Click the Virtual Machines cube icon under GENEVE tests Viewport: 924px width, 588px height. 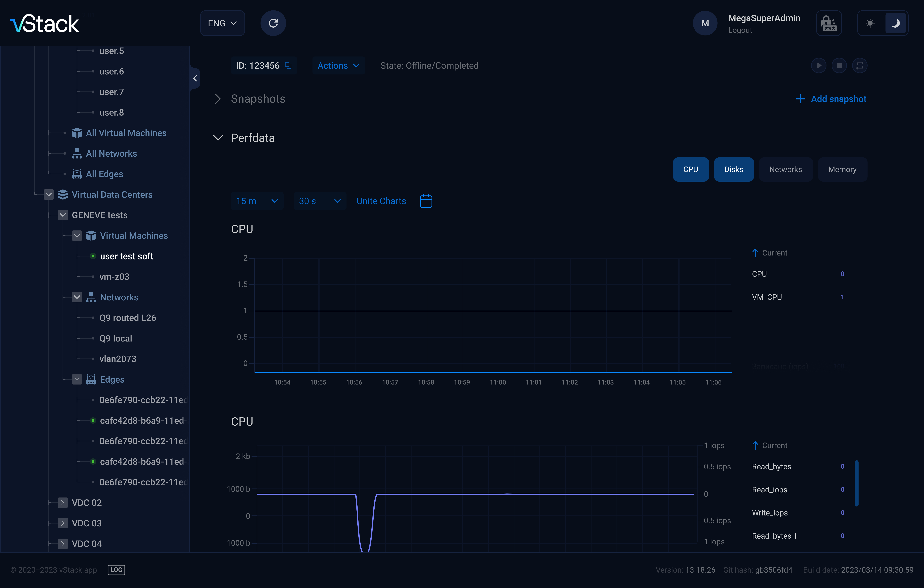[91, 235]
